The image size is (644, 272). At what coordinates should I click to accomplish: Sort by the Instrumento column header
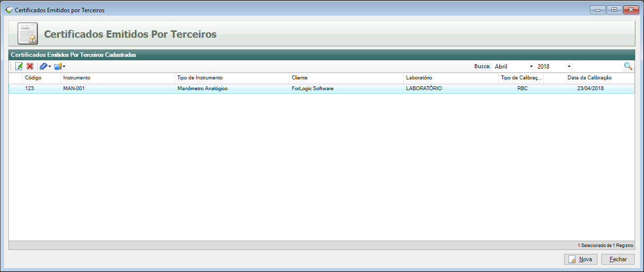118,78
